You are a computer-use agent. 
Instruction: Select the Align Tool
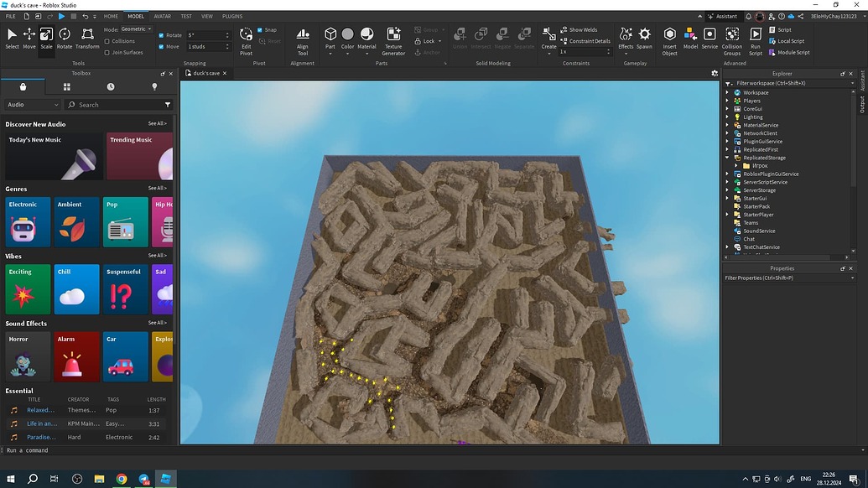pyautogui.click(x=302, y=38)
